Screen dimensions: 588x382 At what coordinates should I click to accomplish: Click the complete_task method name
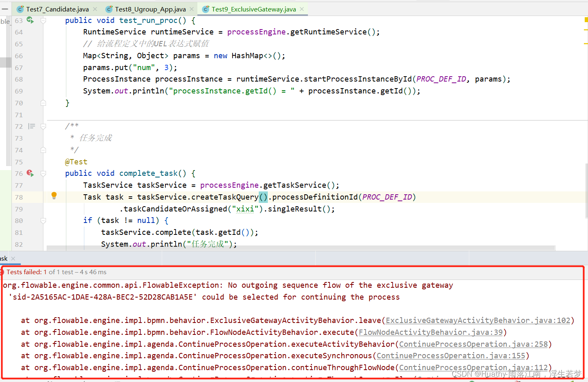[148, 173]
